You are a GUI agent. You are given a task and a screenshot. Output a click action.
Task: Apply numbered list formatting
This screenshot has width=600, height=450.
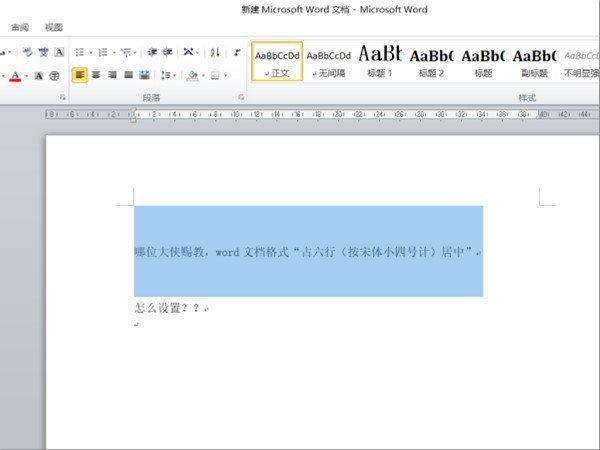(103, 52)
